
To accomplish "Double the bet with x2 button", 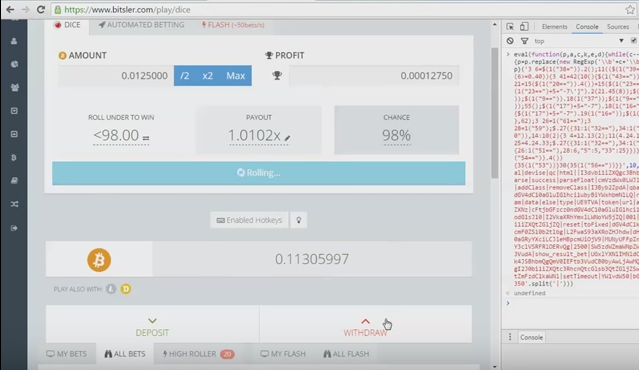I will tap(207, 75).
